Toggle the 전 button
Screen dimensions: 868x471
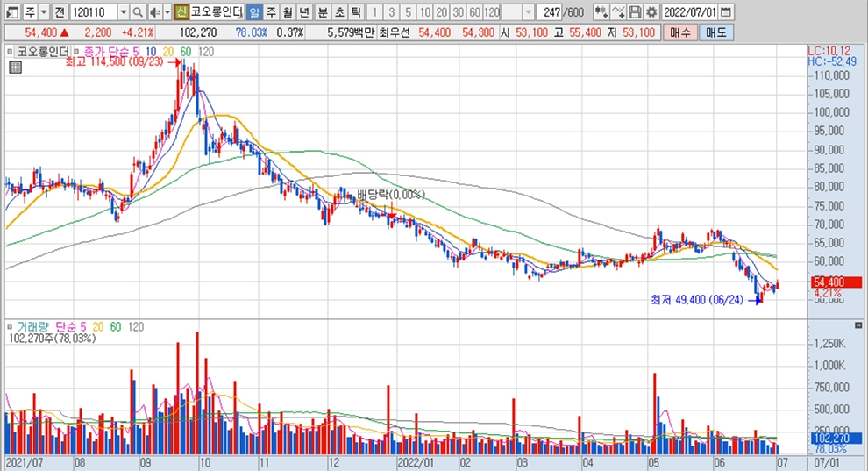point(60,11)
